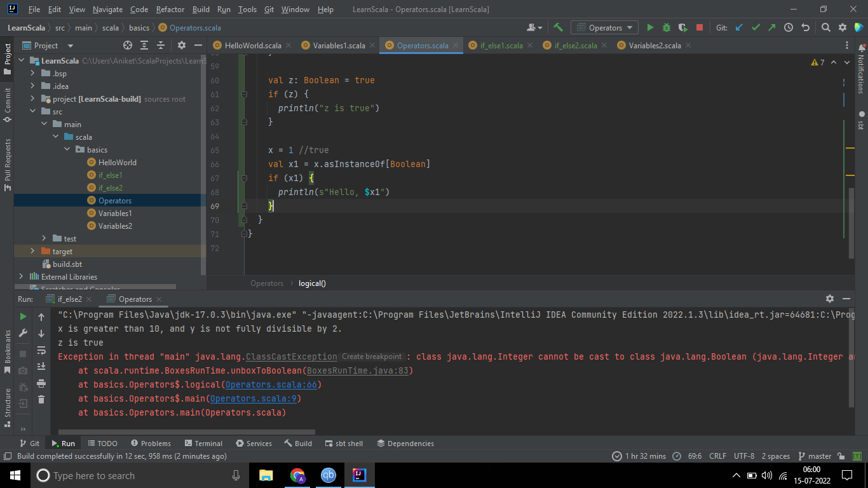The width and height of the screenshot is (868, 488).
Task: Push commits with the green Git arrow
Action: 772,27
